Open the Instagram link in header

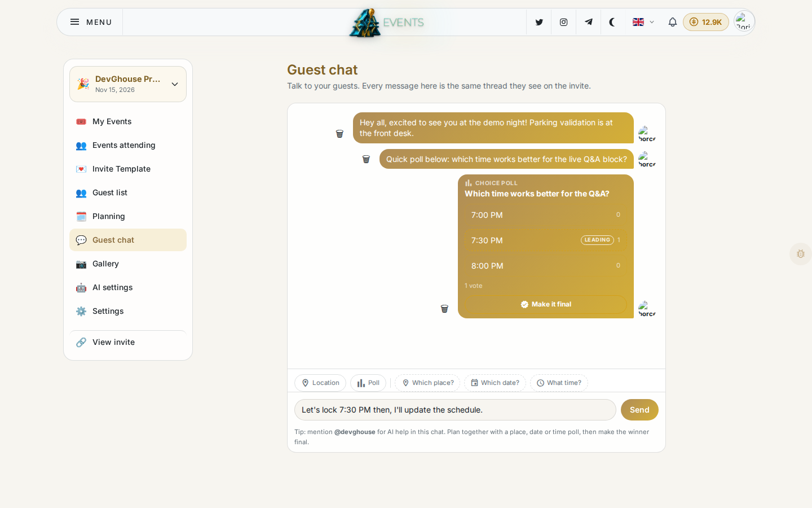tap(563, 22)
